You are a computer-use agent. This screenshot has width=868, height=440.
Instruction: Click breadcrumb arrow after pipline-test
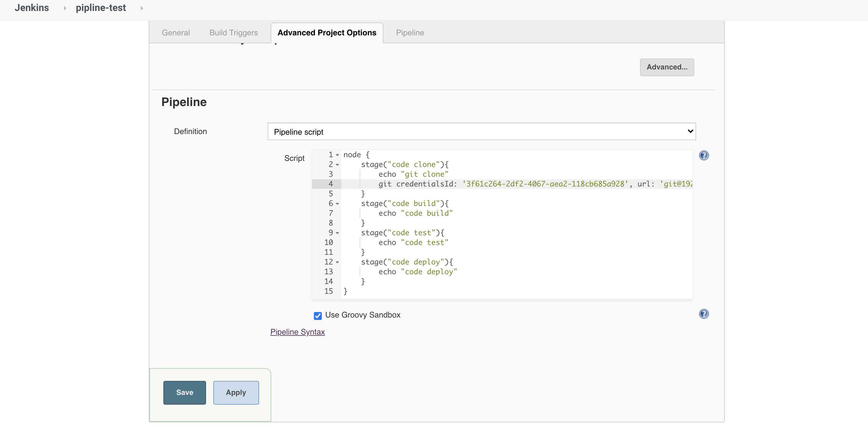pyautogui.click(x=141, y=8)
